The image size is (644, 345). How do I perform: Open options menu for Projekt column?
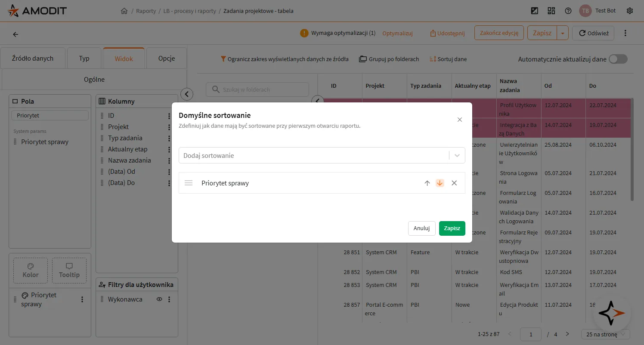tap(169, 127)
